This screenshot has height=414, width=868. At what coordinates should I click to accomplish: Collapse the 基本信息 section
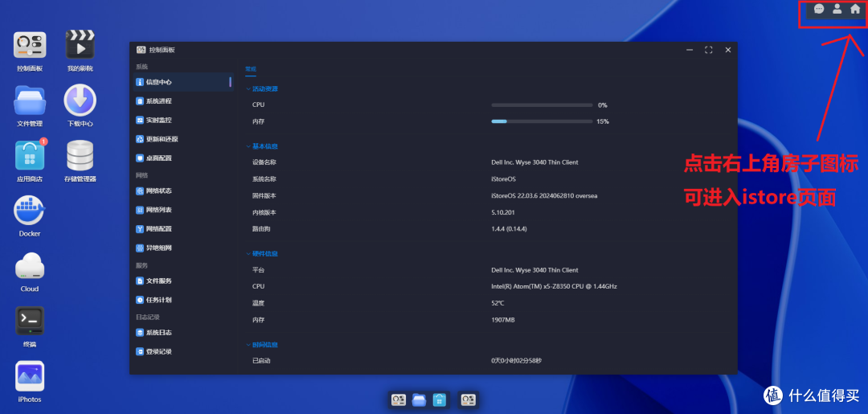click(262, 146)
